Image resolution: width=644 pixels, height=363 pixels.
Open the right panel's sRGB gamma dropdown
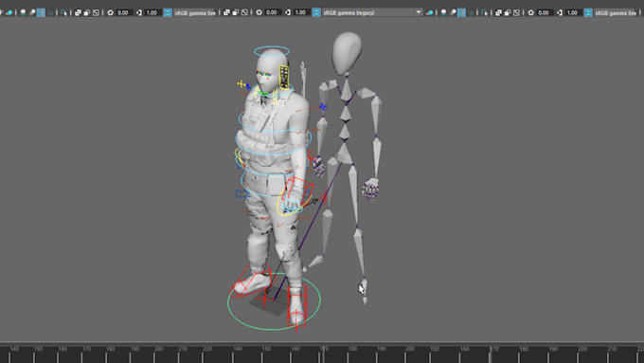click(x=616, y=12)
